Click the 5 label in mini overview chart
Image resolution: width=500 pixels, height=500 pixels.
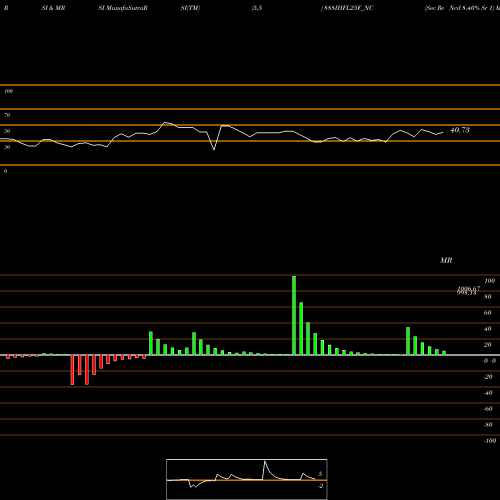coord(320,474)
